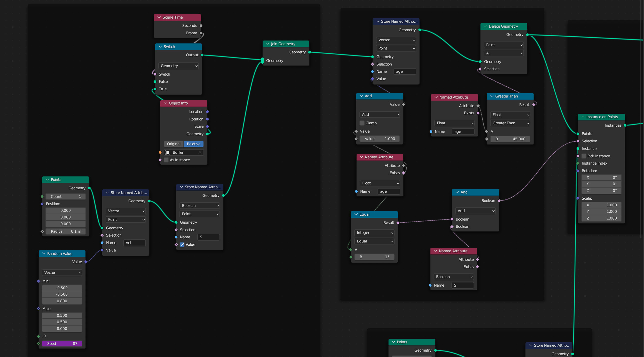Collapse the Greater Than node chevron
Image resolution: width=644 pixels, height=357 pixels.
(x=492, y=96)
